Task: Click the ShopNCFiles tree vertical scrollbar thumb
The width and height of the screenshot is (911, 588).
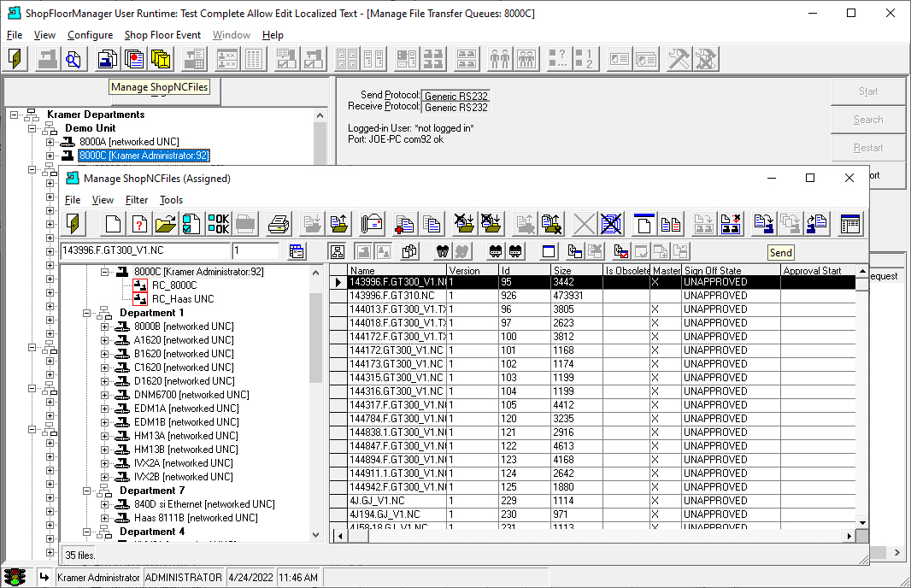Action: 315,338
